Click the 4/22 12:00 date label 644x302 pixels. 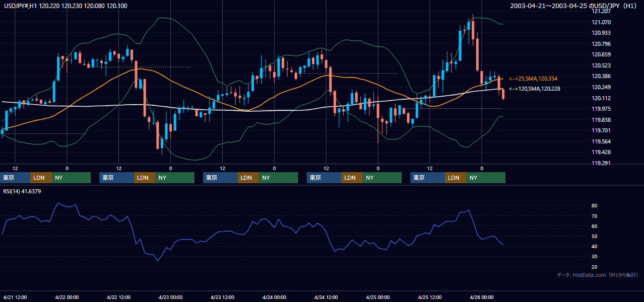(x=118, y=297)
